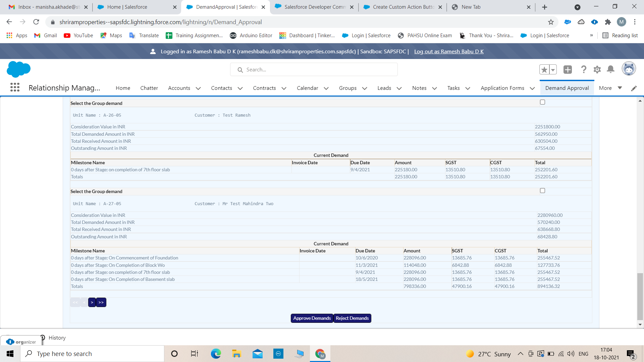
Task: Open the App Launcher grid icon
Action: [x=15, y=87]
